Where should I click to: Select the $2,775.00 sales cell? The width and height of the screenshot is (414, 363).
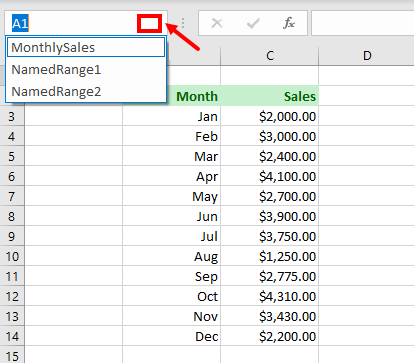[270, 276]
